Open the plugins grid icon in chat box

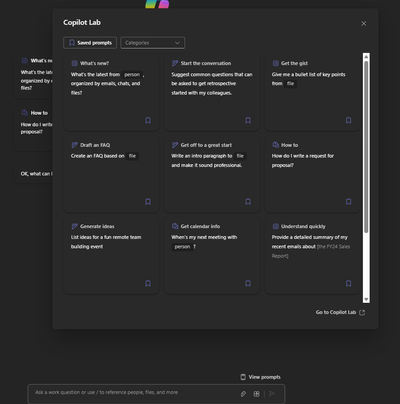(256, 394)
